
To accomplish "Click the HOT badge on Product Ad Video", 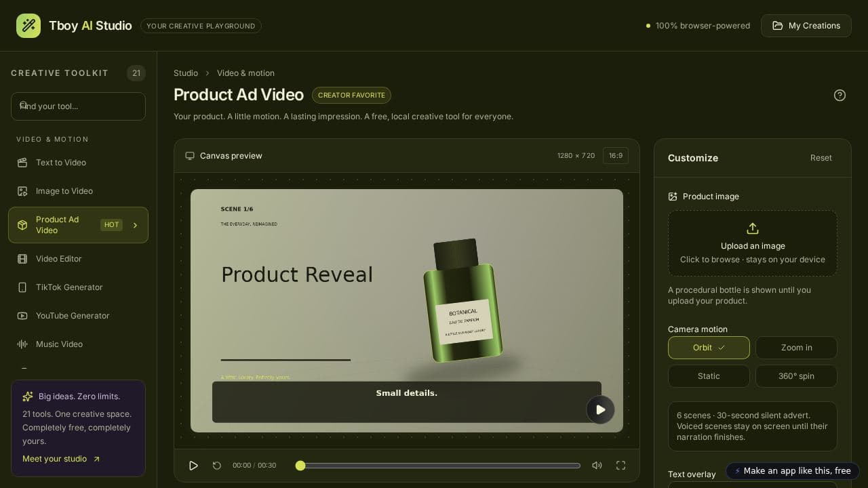I will click(111, 225).
